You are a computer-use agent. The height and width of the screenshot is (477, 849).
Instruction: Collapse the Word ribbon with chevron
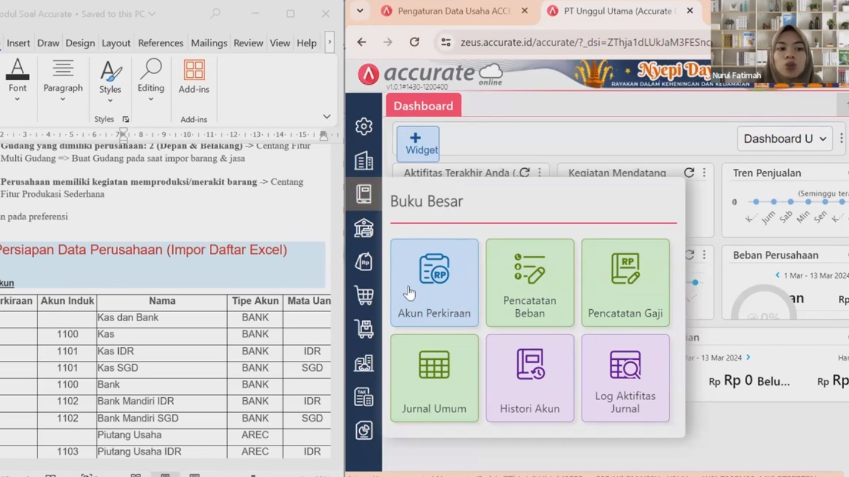[x=326, y=116]
